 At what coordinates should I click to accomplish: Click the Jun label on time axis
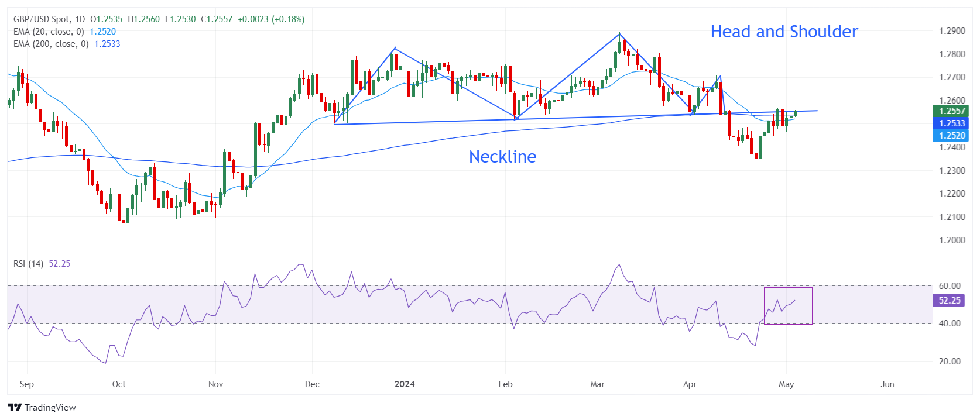pyautogui.click(x=888, y=384)
